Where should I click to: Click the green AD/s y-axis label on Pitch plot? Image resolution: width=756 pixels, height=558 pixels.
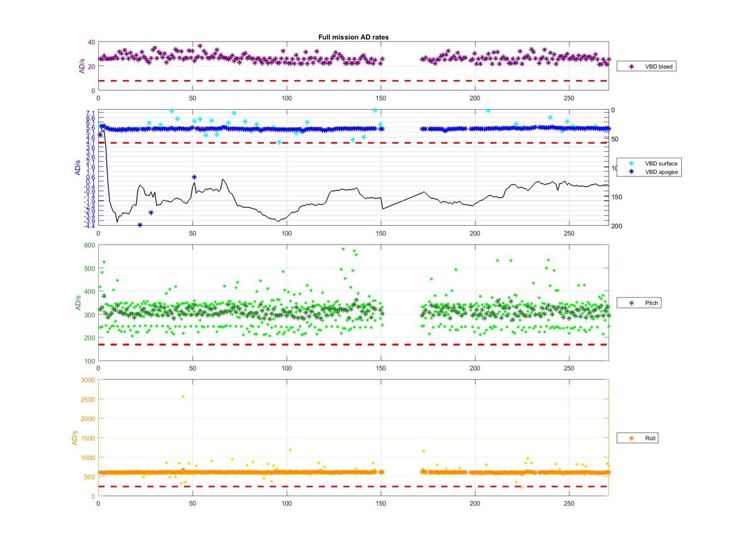pos(78,303)
